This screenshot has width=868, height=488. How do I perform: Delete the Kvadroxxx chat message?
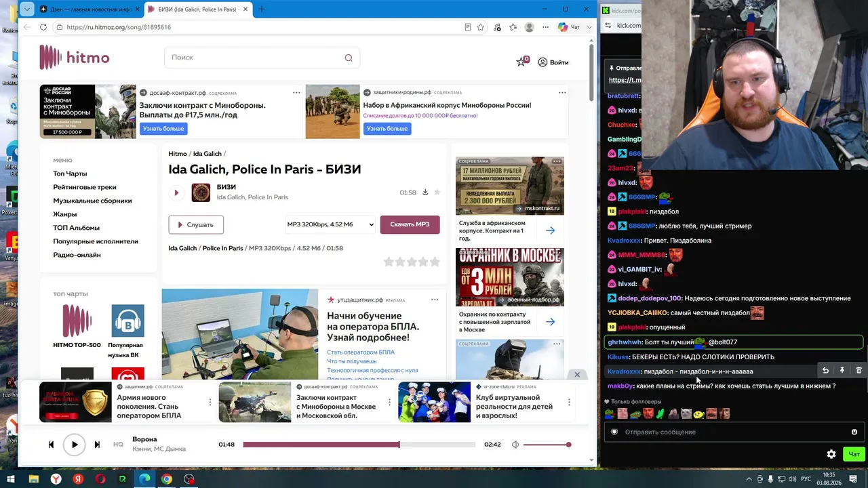[859, 371]
